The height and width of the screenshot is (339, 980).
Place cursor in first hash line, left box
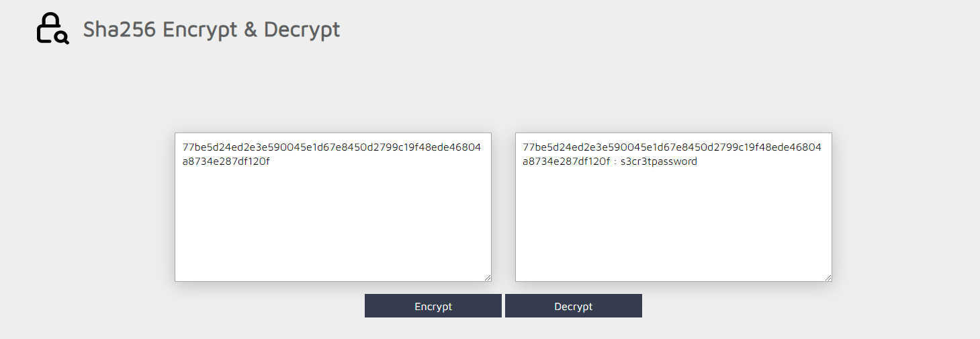pyautogui.click(x=332, y=147)
